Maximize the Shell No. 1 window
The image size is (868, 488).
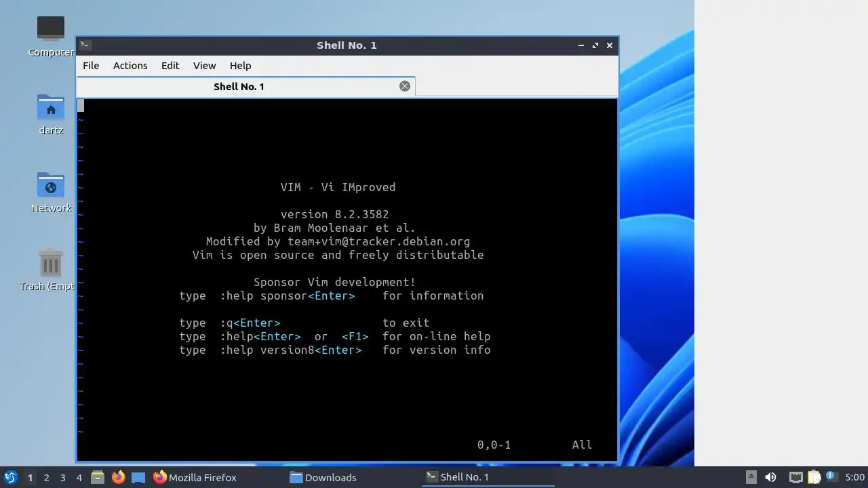coord(595,45)
